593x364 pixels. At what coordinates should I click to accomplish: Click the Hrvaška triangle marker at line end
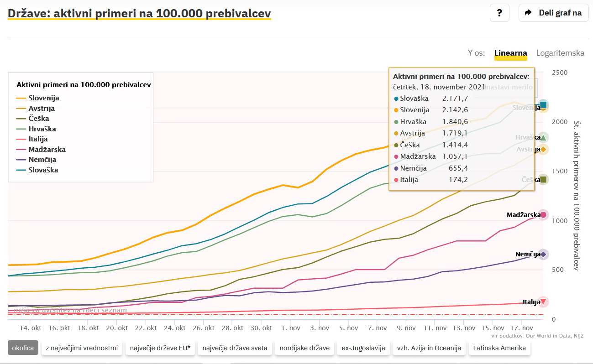[x=543, y=137]
